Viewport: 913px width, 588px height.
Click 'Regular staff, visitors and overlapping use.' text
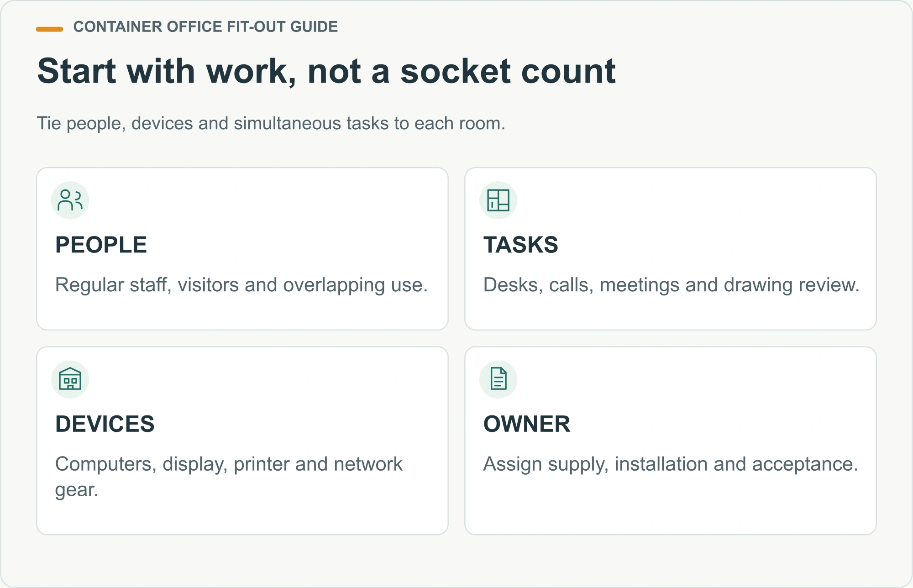tap(241, 285)
